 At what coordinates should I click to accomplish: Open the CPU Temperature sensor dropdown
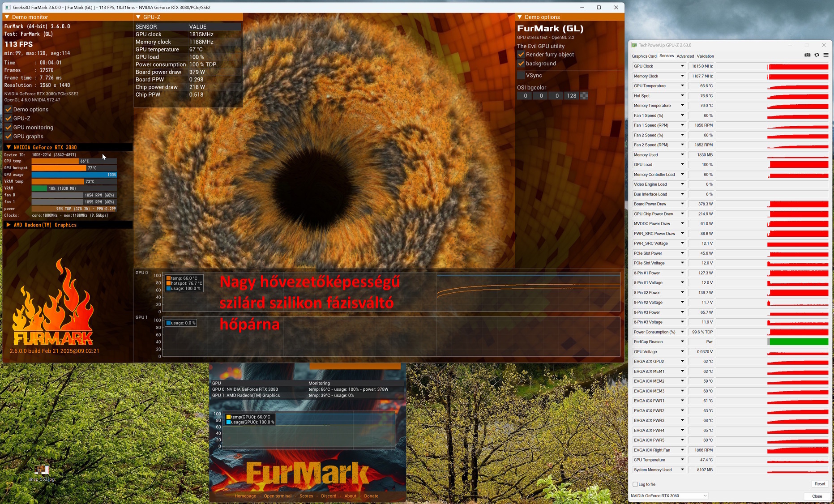click(x=682, y=460)
